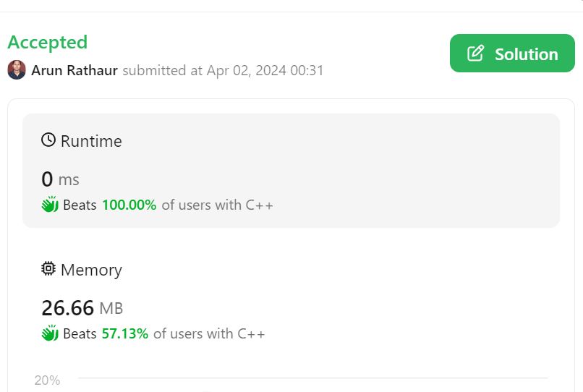583x392 pixels.
Task: Click the 100.00% runtime percentile text
Action: click(x=129, y=205)
